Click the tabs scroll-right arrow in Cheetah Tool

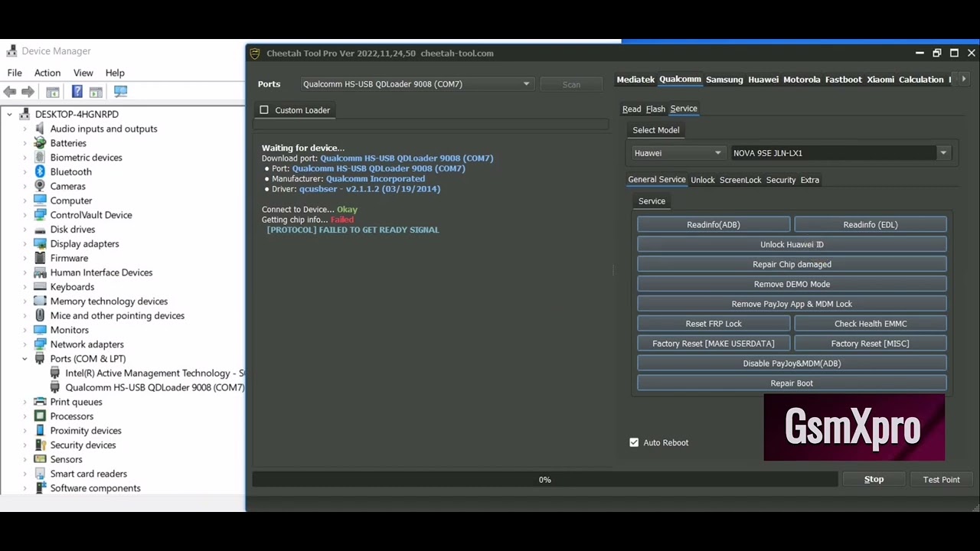coord(963,79)
